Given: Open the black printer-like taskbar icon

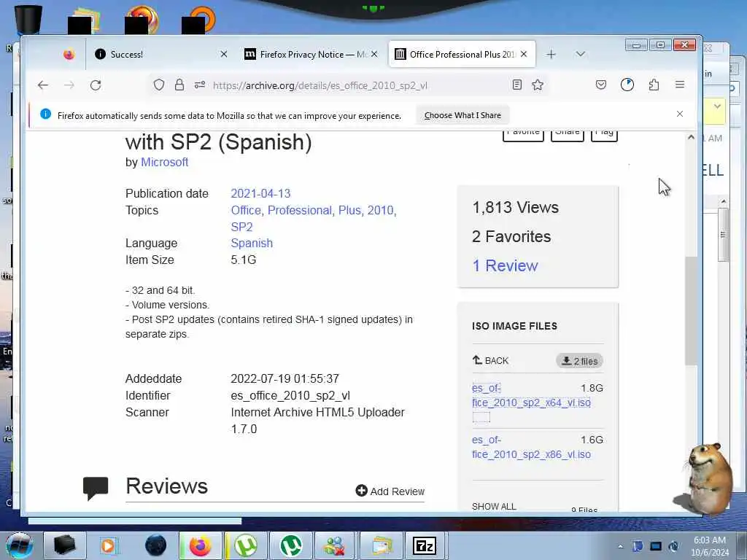Looking at the screenshot, I should pos(64,545).
